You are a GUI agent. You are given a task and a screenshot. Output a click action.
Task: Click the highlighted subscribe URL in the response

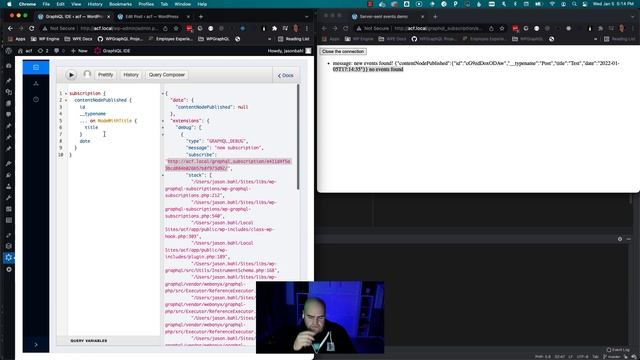click(x=228, y=164)
